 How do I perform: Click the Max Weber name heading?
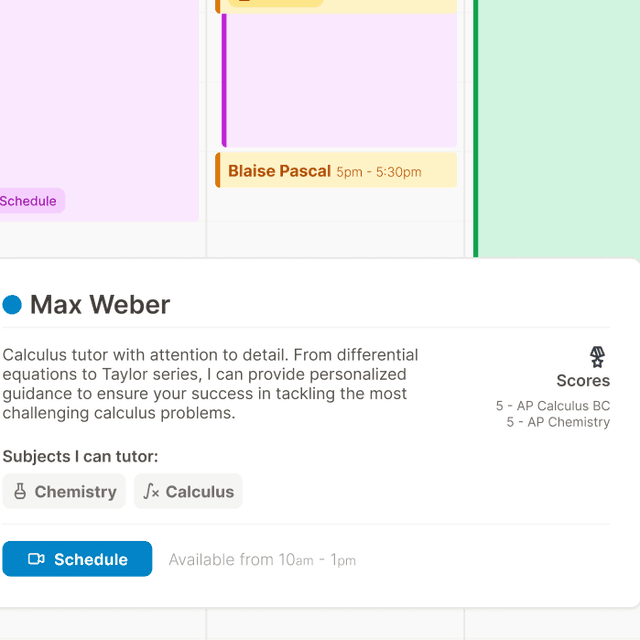click(100, 304)
